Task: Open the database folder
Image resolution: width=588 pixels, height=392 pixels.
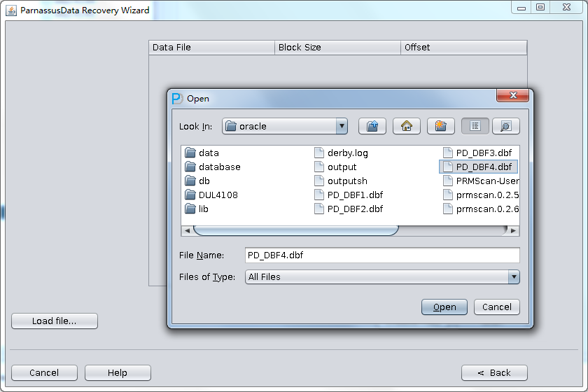Action: pyautogui.click(x=213, y=167)
